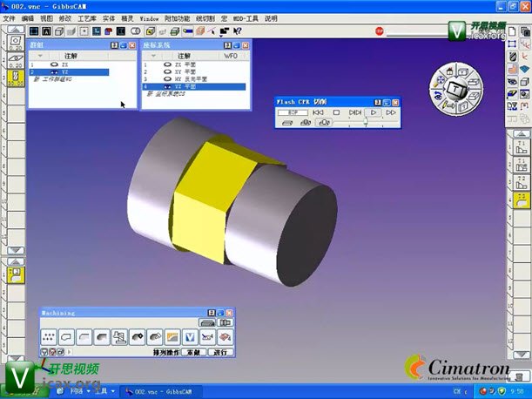Screen dimensions: 532x399
Task: Select tool tile 1 in left tool list
Action: pyautogui.click(x=16, y=44)
